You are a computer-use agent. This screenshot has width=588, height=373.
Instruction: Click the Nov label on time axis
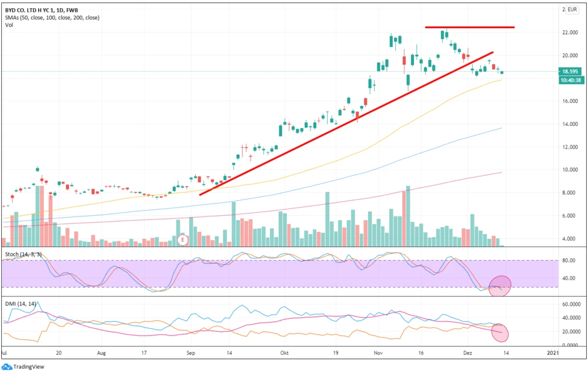(x=378, y=352)
